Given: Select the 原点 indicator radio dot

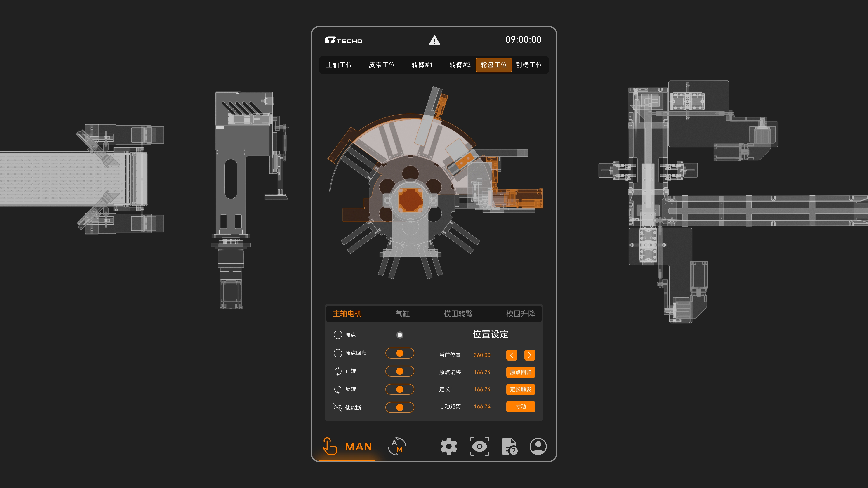Looking at the screenshot, I should coord(400,335).
